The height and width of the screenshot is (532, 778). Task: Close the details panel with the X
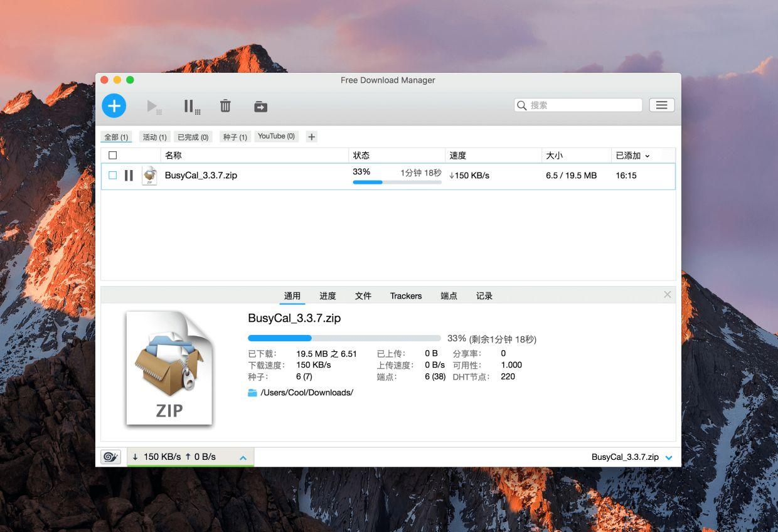coord(667,294)
